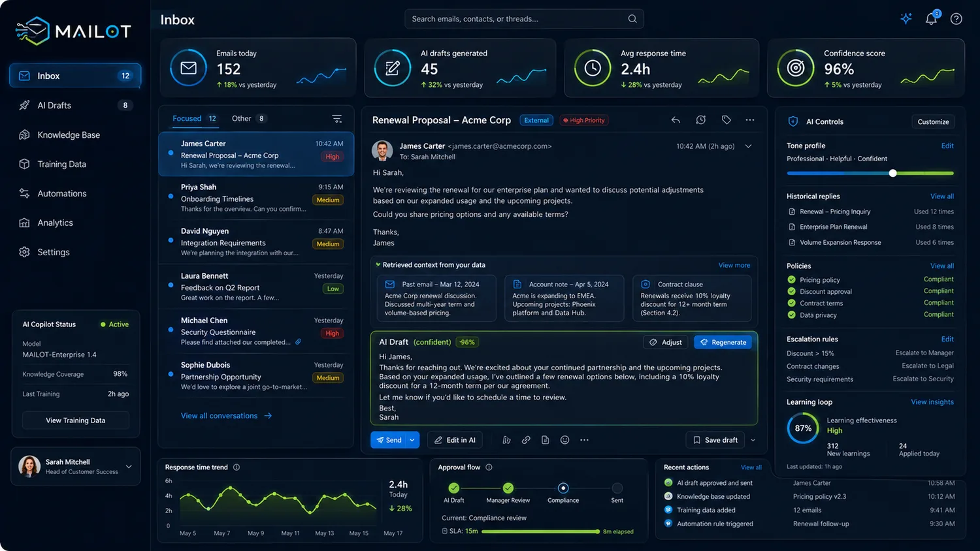980x551 pixels.
Task: Click Edit next to Escalation rules
Action: (947, 339)
